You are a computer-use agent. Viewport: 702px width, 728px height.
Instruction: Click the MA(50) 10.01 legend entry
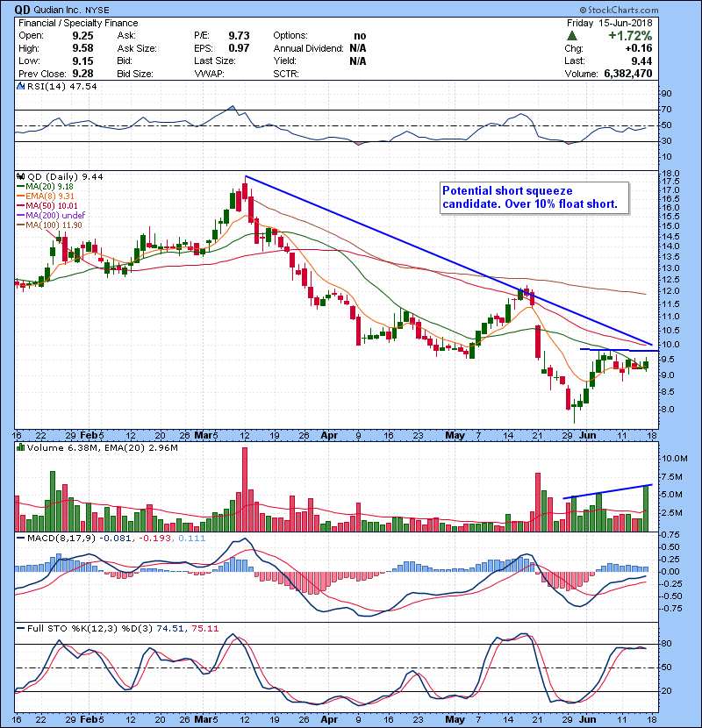click(51, 206)
